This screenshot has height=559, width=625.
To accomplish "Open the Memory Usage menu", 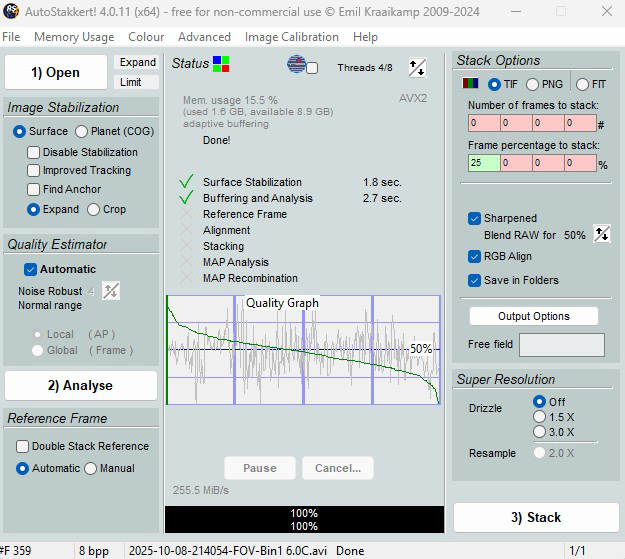I will tap(74, 37).
